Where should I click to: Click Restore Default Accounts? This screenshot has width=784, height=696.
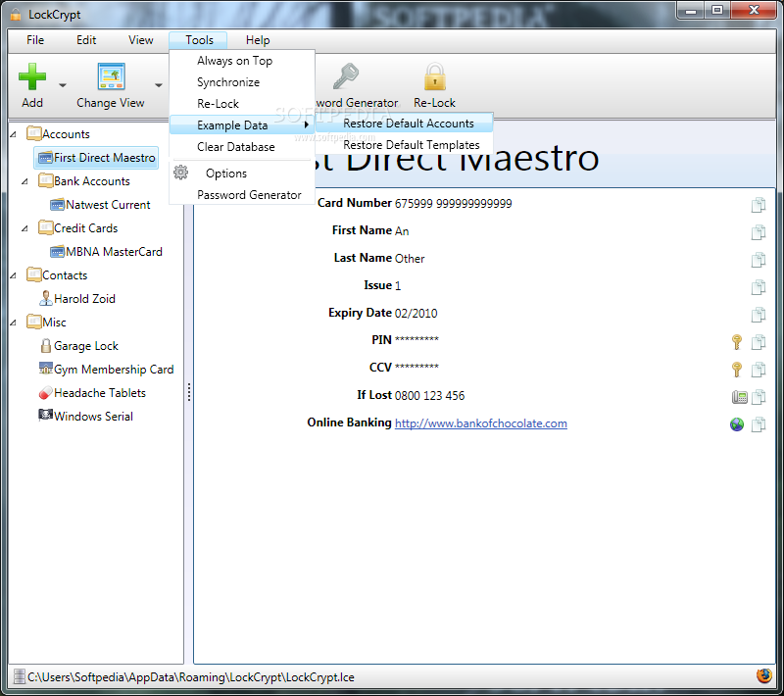(405, 123)
